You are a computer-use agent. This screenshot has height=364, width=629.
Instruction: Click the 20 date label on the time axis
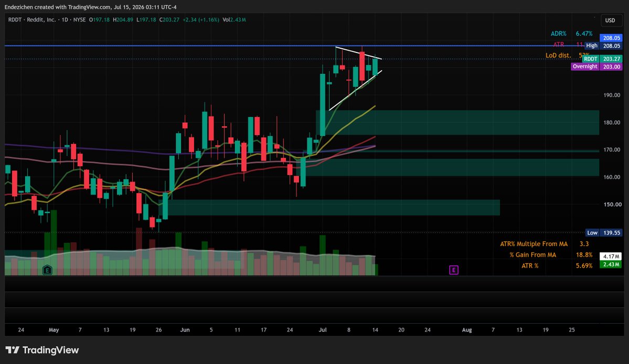401,330
